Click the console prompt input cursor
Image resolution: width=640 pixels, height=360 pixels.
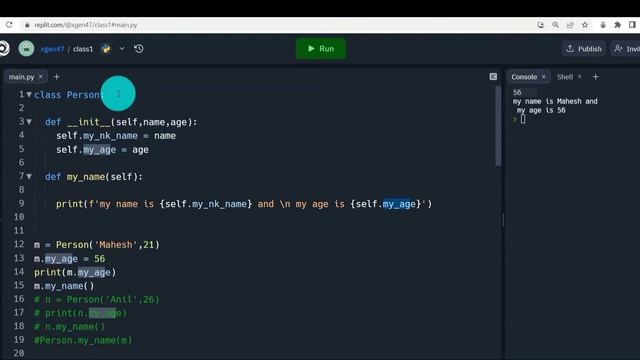(523, 120)
